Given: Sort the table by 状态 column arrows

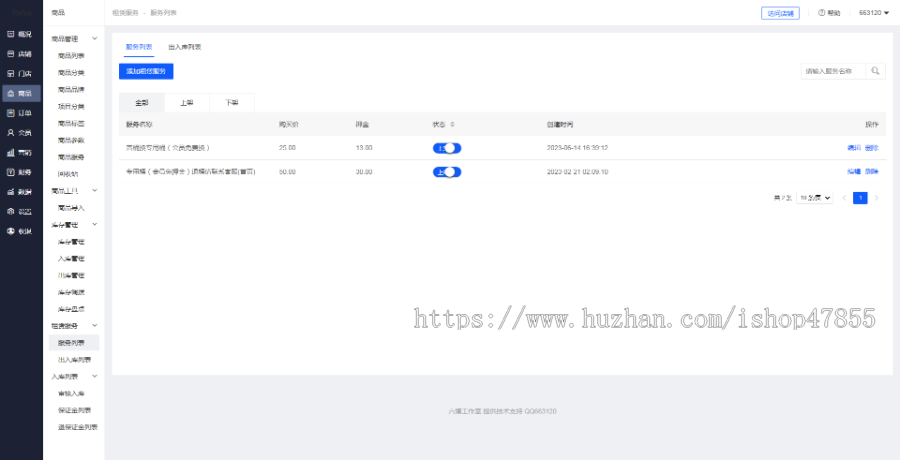Looking at the screenshot, I should coord(452,124).
